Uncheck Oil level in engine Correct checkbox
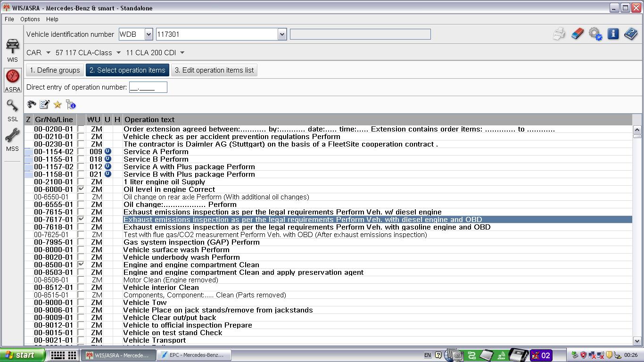Viewport: 644px width, 362px height. pyautogui.click(x=81, y=189)
